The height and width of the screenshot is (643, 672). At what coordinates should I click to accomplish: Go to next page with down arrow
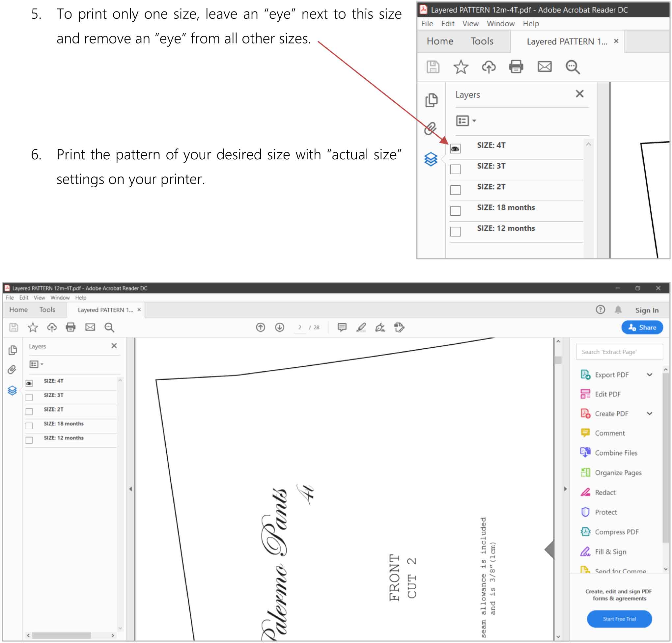280,327
